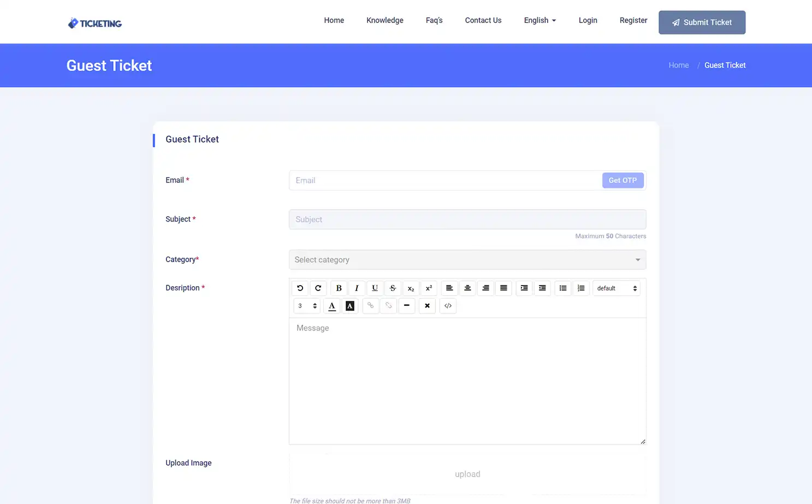Screen dimensions: 812x504
Task: Select the subscript icon
Action: coord(411,288)
